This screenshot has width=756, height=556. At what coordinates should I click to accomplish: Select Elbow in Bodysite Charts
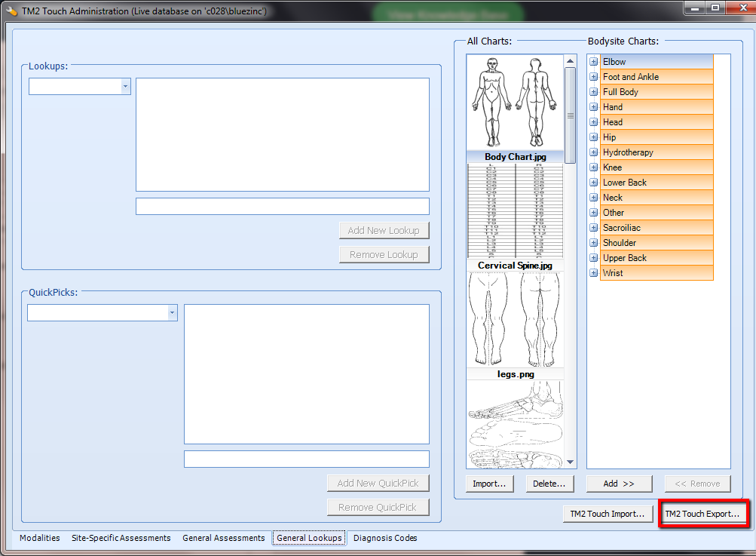click(x=657, y=62)
